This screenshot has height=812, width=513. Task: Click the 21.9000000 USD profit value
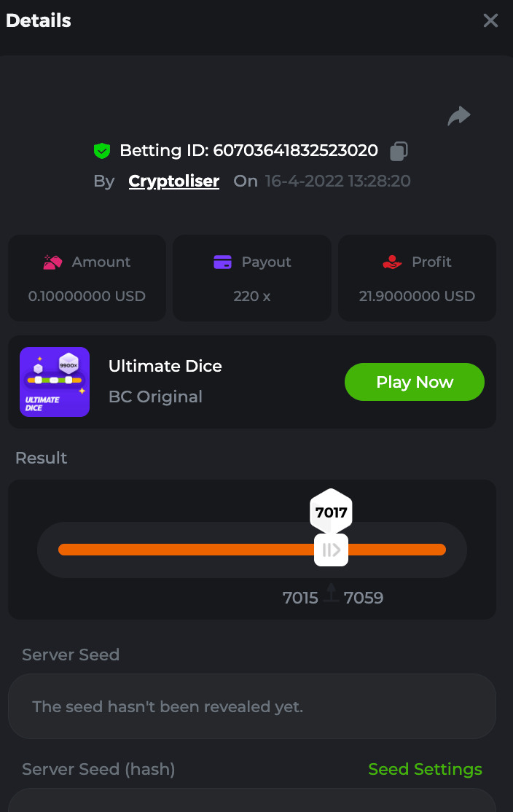(x=417, y=296)
